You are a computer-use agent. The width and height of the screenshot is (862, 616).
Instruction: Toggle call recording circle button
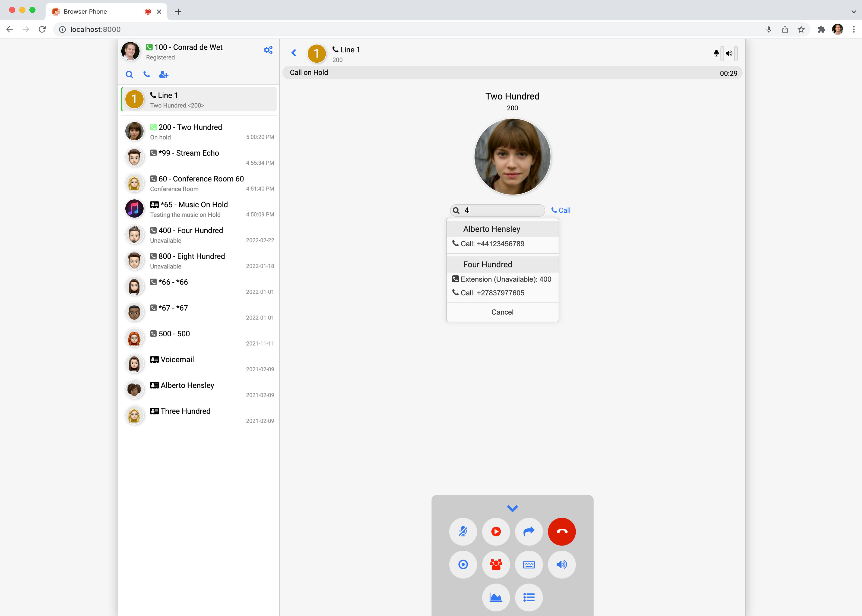pyautogui.click(x=463, y=564)
